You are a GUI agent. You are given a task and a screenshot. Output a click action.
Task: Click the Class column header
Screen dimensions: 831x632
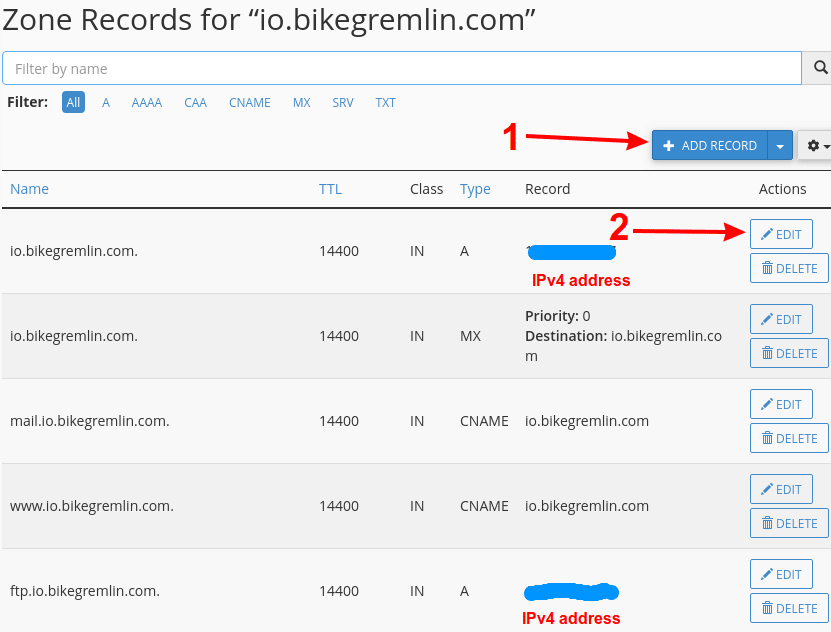point(427,189)
